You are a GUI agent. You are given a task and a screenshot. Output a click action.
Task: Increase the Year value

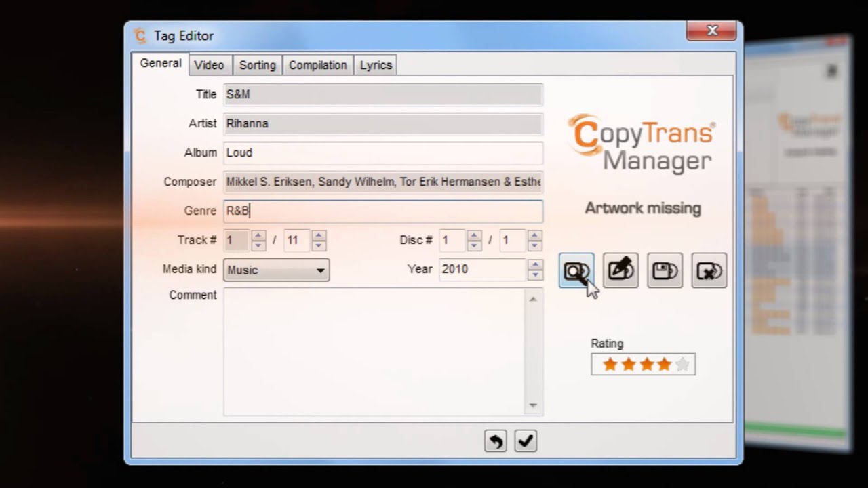535,264
